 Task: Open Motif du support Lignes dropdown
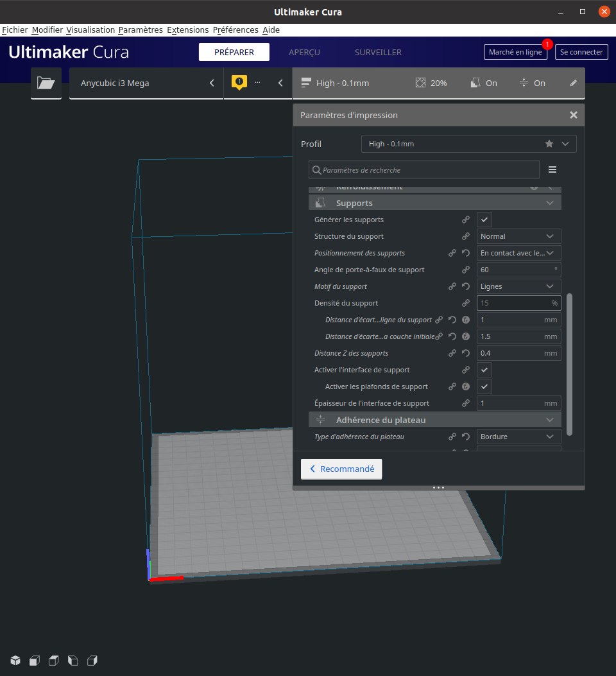pos(518,286)
